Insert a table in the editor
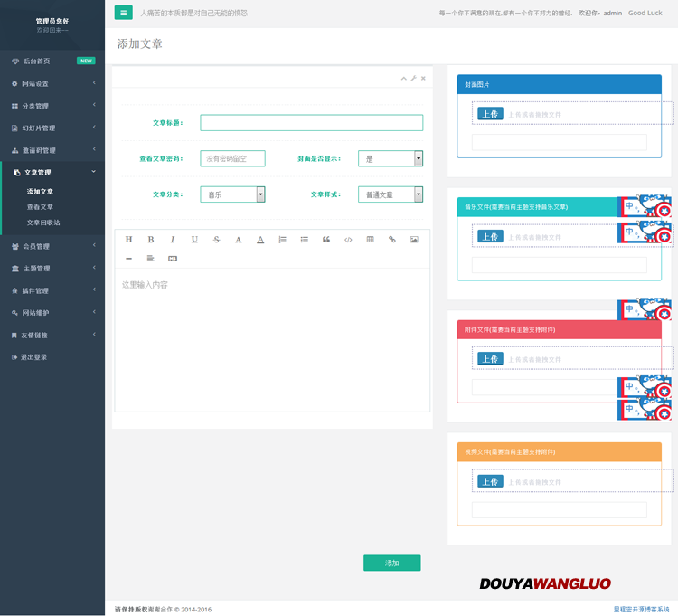This screenshot has width=678, height=616. point(370,240)
